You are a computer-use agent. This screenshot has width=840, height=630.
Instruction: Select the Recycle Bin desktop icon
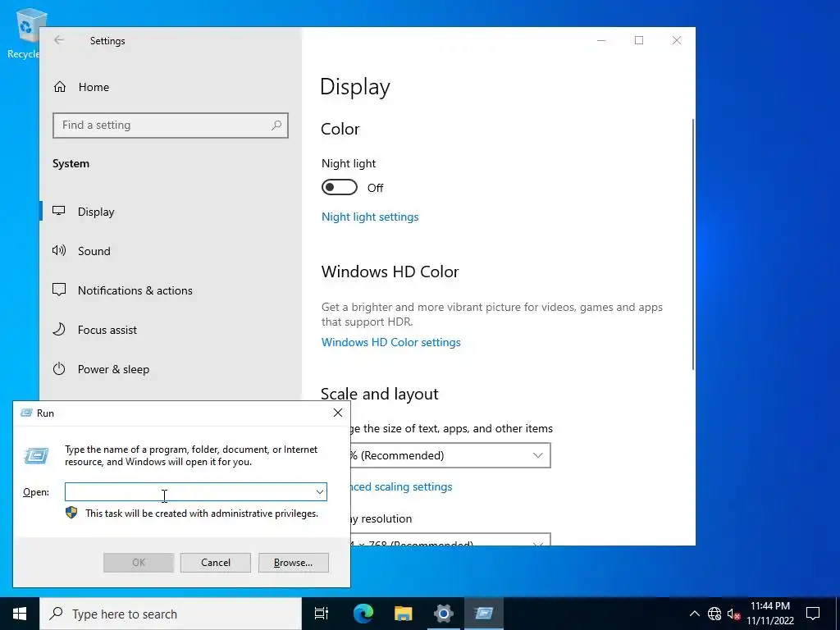(25, 33)
